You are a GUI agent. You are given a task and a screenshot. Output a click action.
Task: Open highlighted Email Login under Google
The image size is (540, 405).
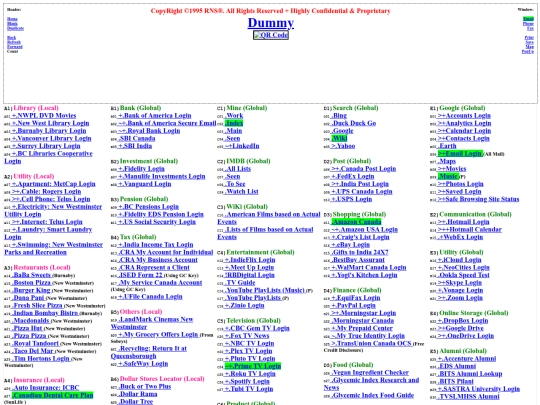460,154
